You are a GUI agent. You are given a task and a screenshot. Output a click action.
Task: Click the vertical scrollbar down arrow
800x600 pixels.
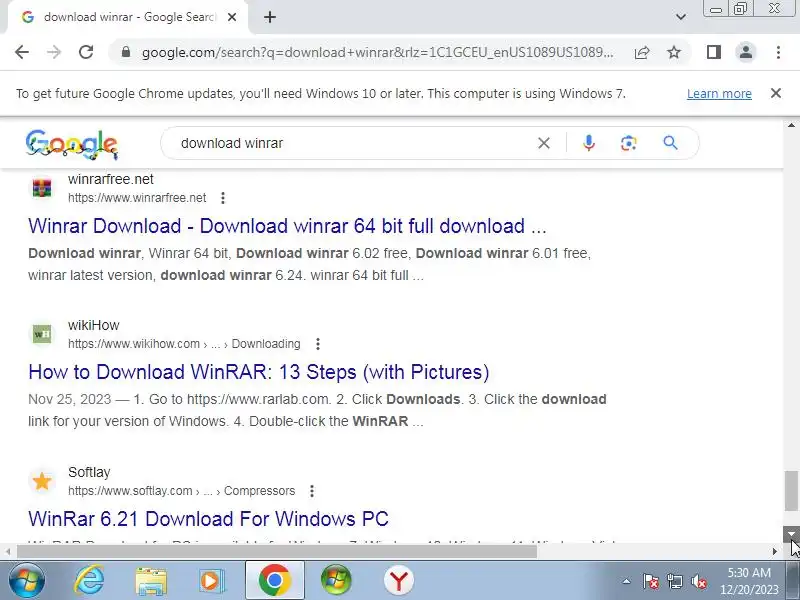[x=791, y=534]
